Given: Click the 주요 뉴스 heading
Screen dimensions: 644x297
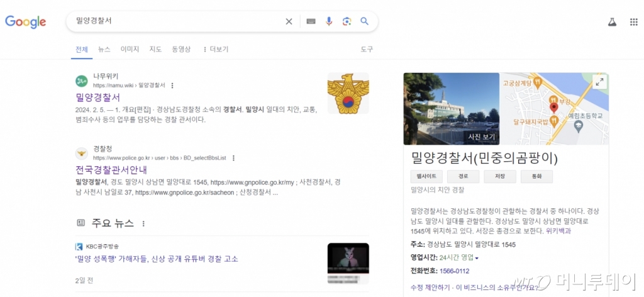Looking at the screenshot, I should pos(113,223).
